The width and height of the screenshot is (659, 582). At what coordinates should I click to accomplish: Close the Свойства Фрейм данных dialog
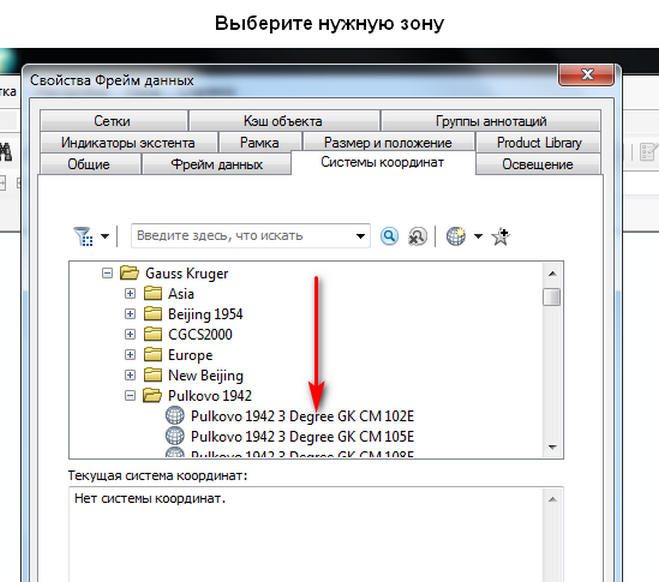pos(587,74)
